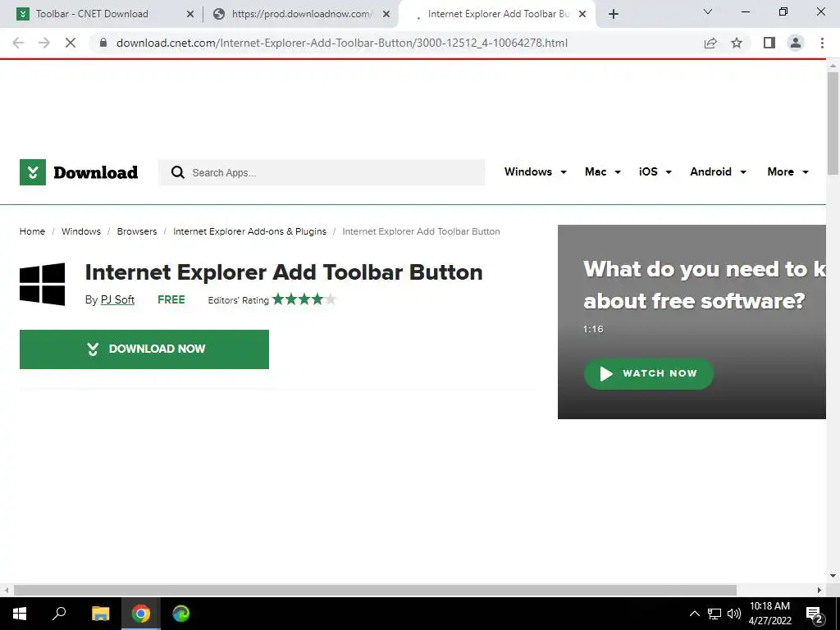The width and height of the screenshot is (840, 630).
Task: Expand the iOS dropdown menu
Action: pyautogui.click(x=655, y=172)
